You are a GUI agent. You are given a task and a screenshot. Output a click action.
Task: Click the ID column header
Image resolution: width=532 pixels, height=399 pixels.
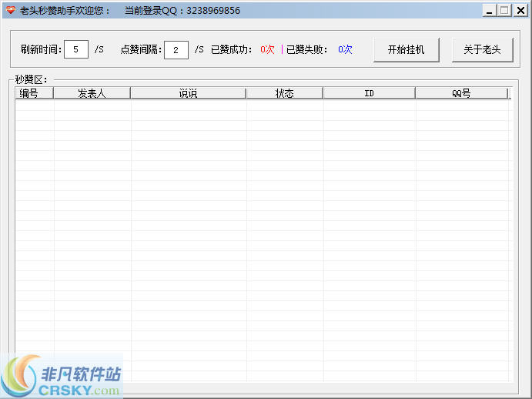(369, 93)
